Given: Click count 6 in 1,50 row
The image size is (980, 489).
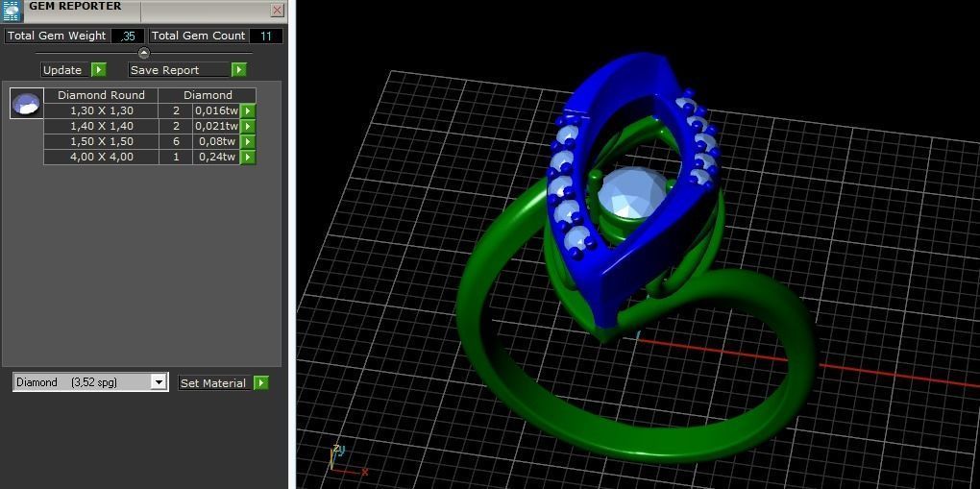Looking at the screenshot, I should pyautogui.click(x=176, y=142).
